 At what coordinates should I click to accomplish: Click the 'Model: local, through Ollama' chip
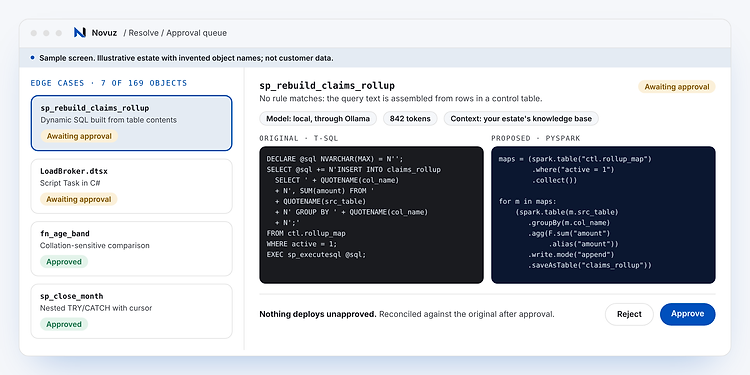point(318,119)
